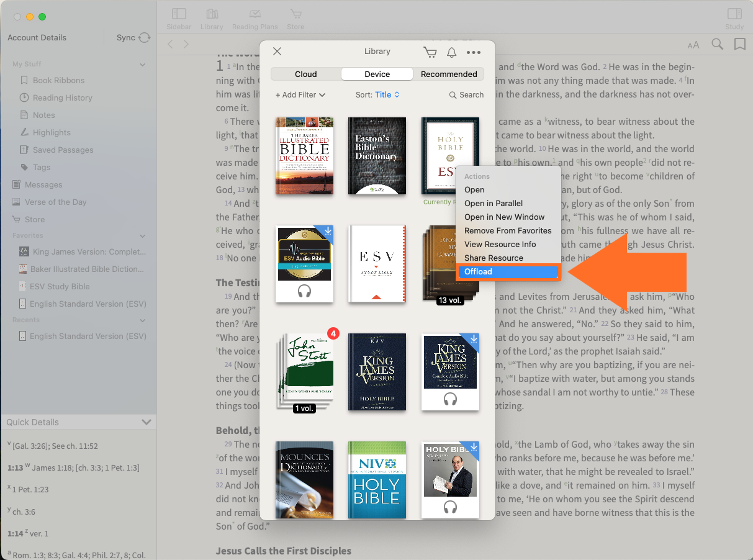Select Mounce's Dictionary cover
The width and height of the screenshot is (753, 560).
[x=304, y=480]
